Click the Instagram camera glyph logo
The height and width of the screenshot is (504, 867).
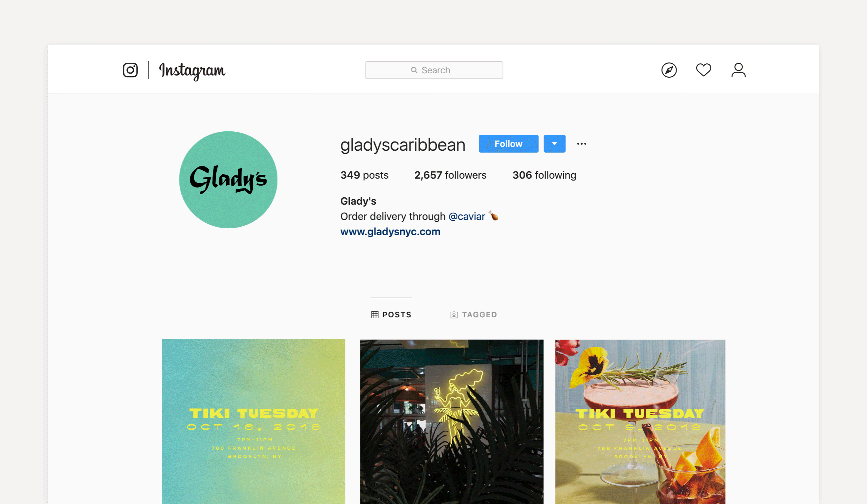[x=130, y=70]
